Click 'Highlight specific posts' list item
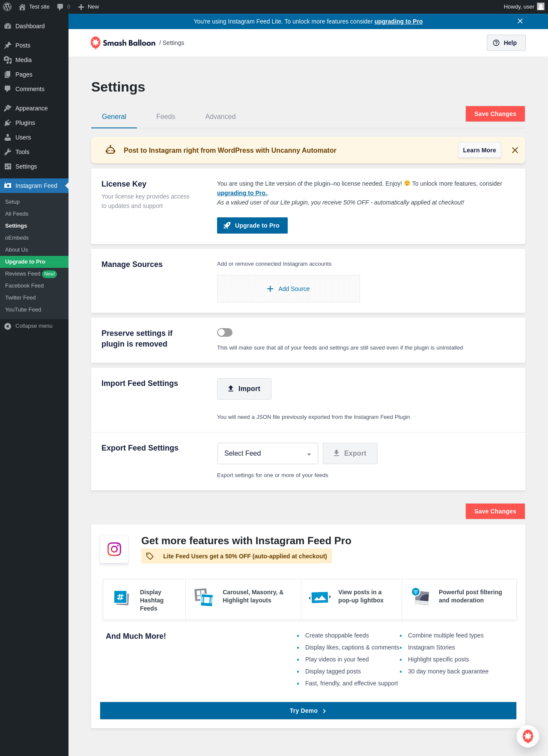Image resolution: width=548 pixels, height=756 pixels. 438,659
